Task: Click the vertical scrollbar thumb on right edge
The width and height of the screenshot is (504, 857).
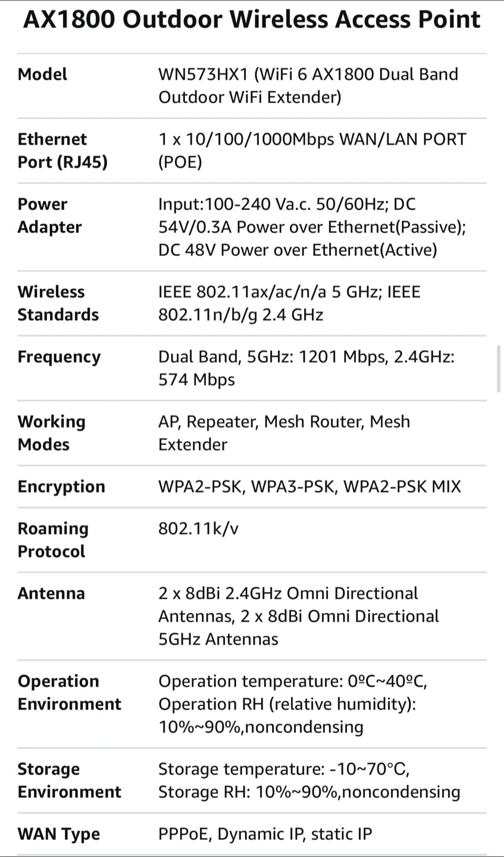Action: (x=499, y=368)
